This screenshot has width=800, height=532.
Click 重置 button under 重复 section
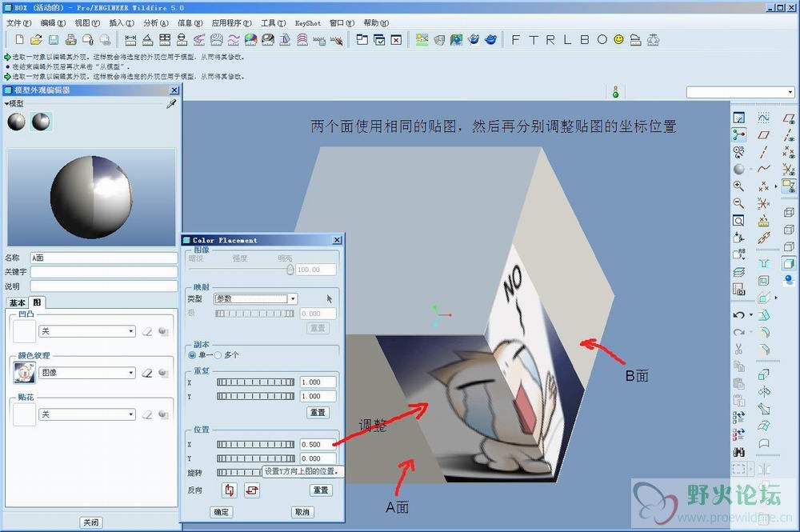point(318,412)
